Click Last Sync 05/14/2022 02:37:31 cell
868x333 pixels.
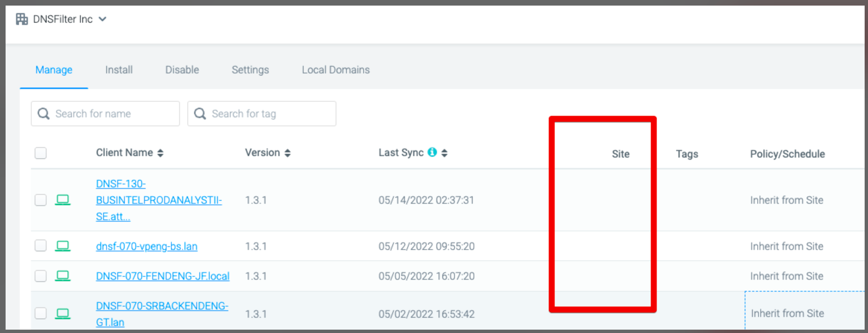pyautogui.click(x=427, y=200)
